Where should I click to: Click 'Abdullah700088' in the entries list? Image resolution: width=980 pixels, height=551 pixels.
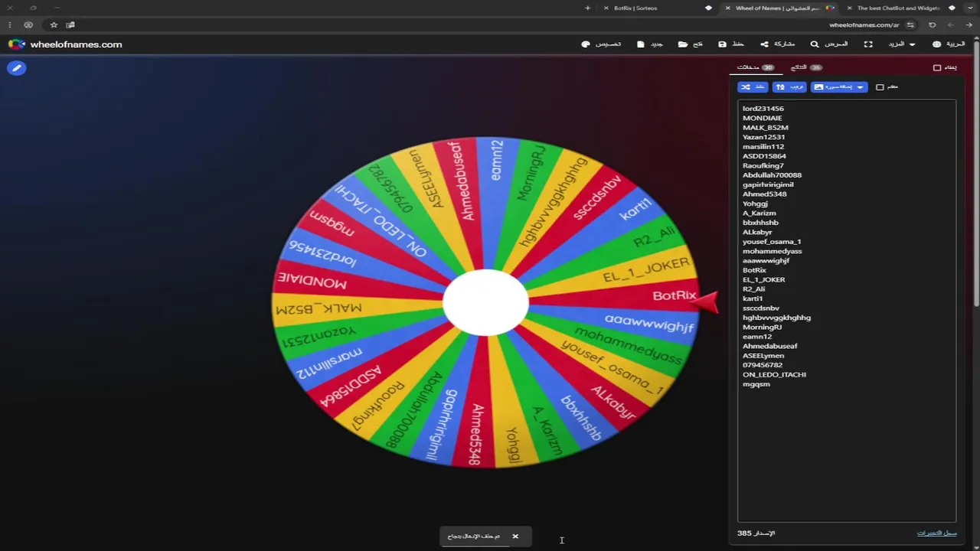tap(772, 175)
